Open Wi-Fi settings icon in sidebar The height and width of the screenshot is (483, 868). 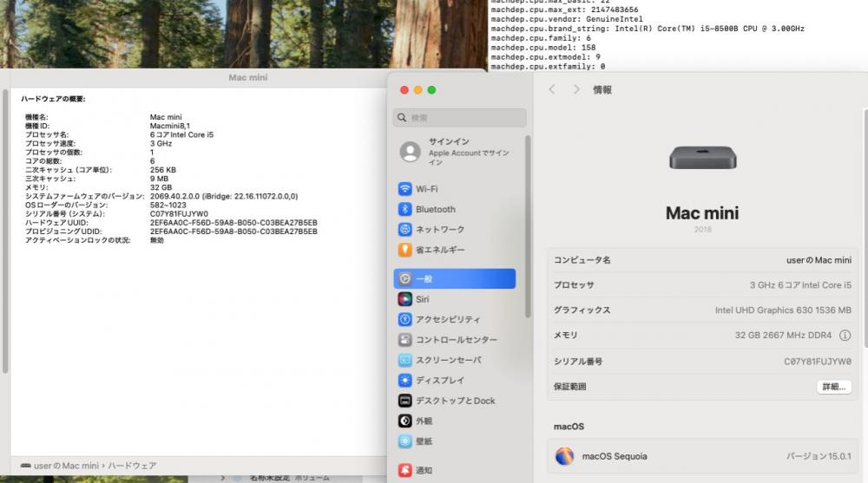[404, 189]
